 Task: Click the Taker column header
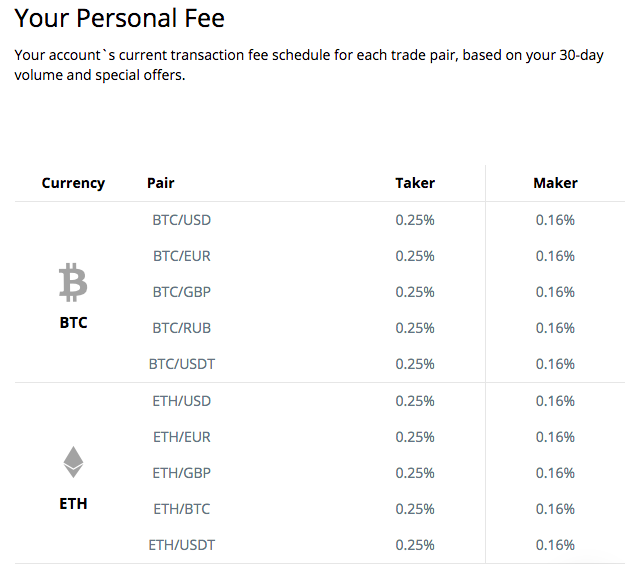click(415, 183)
